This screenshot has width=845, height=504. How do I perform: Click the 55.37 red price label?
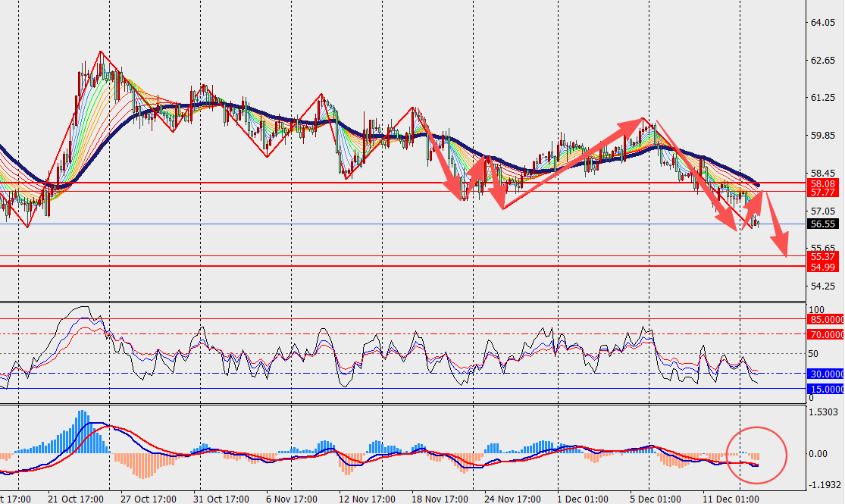[822, 257]
